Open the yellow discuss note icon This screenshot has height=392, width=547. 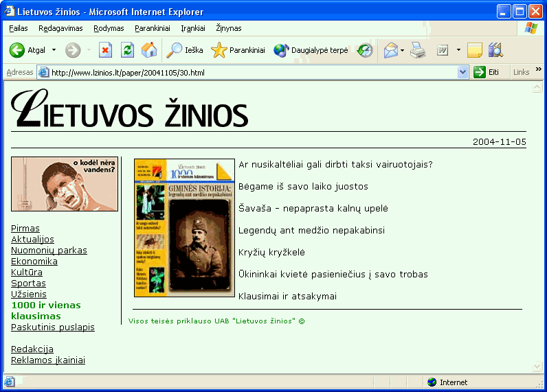click(x=474, y=51)
